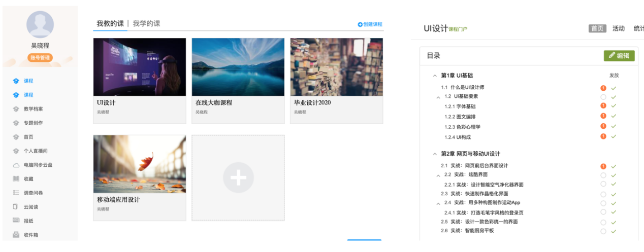Click the 收藏 icon in the sidebar
Screen dimensions: 644x252
pos(16,179)
